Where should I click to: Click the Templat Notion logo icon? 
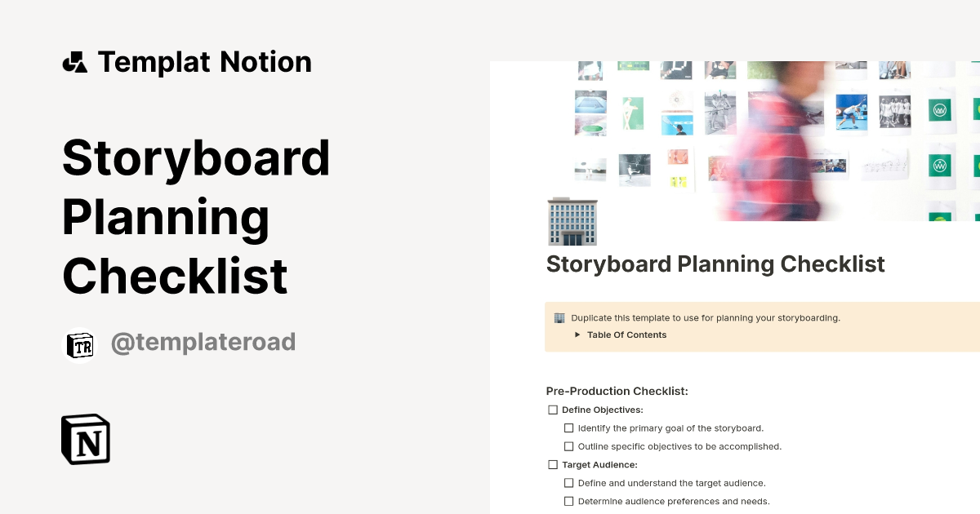tap(74, 61)
